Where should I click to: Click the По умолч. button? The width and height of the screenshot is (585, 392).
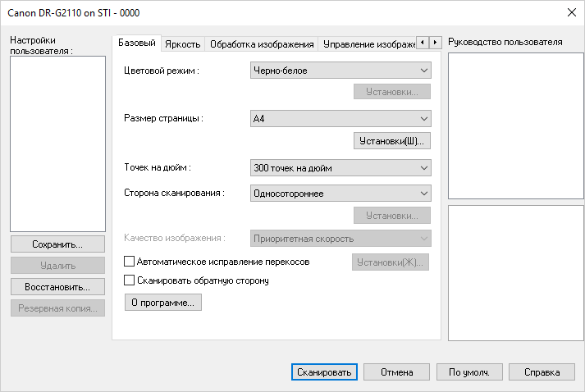(x=469, y=372)
